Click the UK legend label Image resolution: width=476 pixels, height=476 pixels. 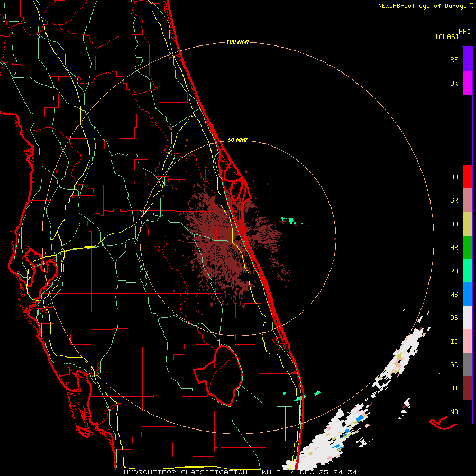(x=454, y=83)
